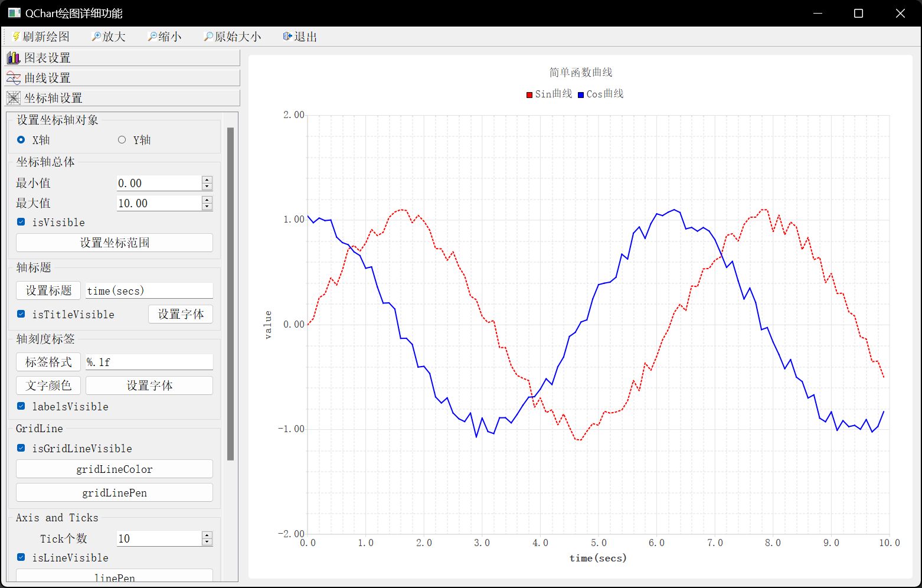This screenshot has height=588, width=922.
Task: Toggle the labelsVisible checkbox
Action: pos(21,406)
